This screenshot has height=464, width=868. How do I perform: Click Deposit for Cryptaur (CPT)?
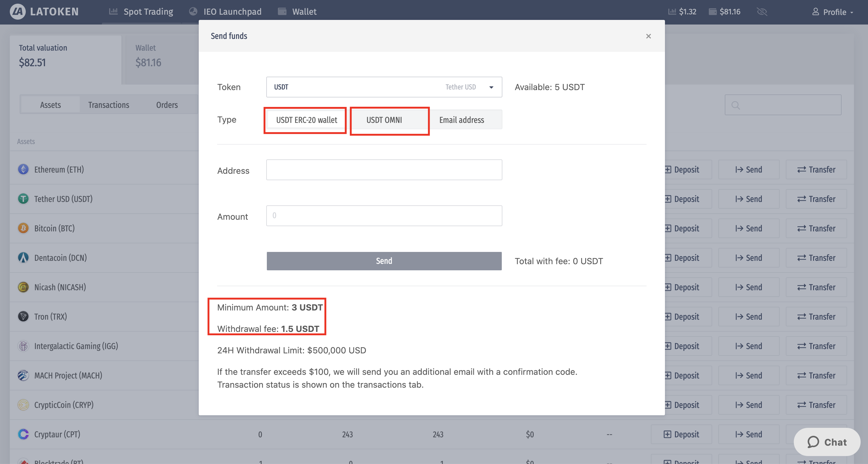click(x=681, y=434)
